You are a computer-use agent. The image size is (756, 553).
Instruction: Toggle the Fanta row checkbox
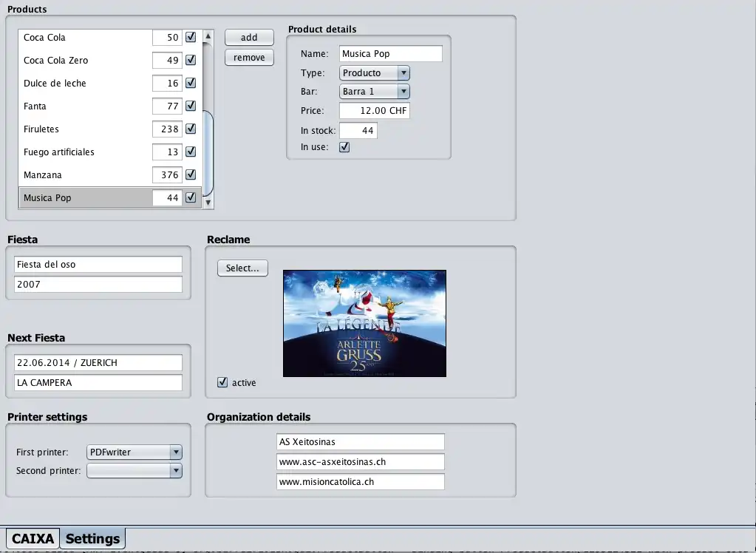pyautogui.click(x=191, y=106)
